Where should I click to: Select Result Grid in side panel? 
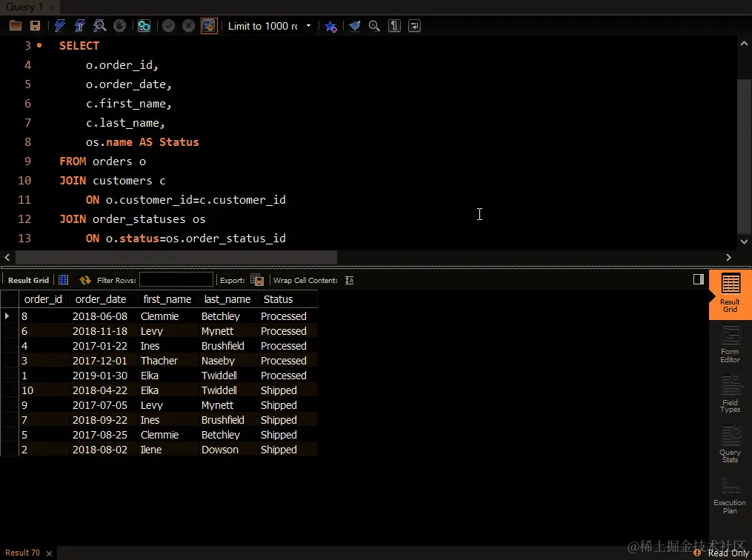tap(730, 294)
